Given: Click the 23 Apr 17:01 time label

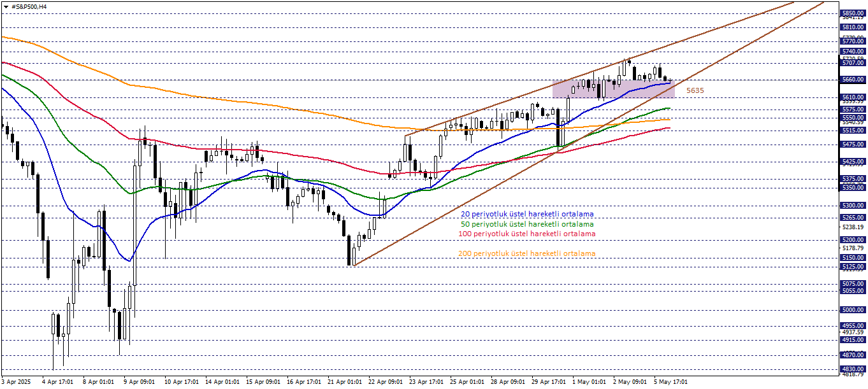Looking at the screenshot, I should click(425, 382).
